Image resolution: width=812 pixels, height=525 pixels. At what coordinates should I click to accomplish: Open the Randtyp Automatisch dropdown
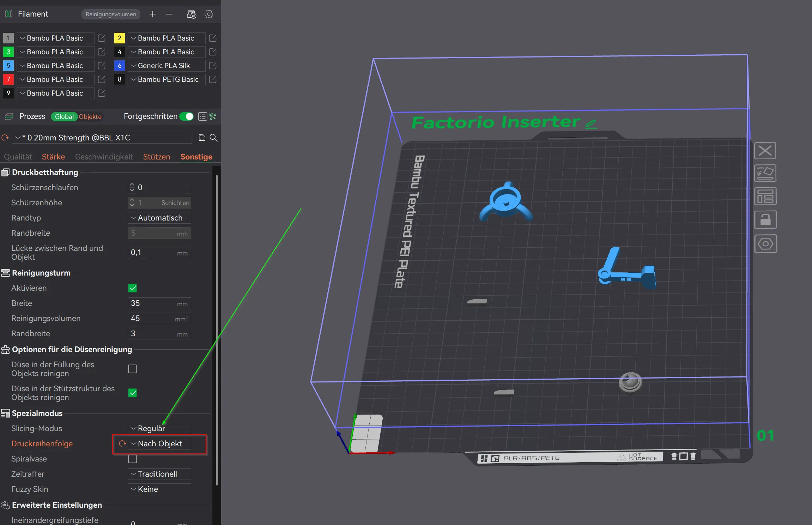coord(159,218)
